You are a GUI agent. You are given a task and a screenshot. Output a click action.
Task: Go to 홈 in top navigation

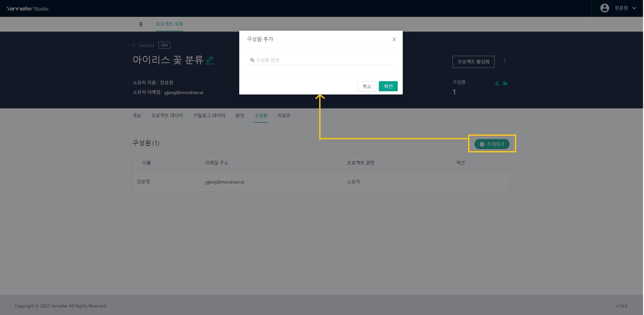141,24
